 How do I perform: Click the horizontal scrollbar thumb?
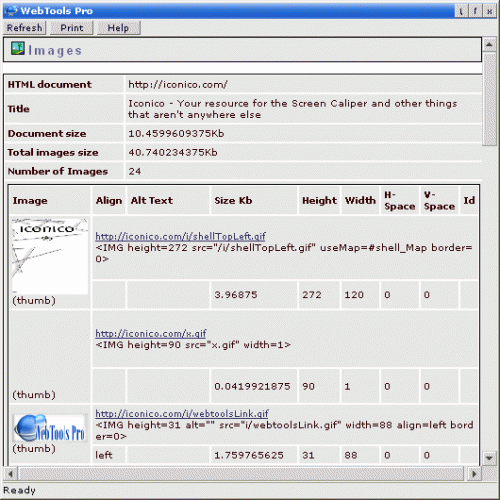tap(242, 473)
